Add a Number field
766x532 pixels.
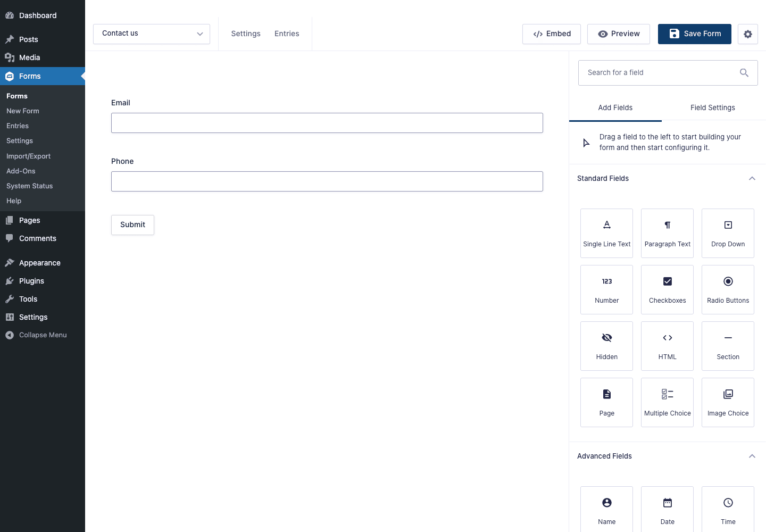click(606, 289)
